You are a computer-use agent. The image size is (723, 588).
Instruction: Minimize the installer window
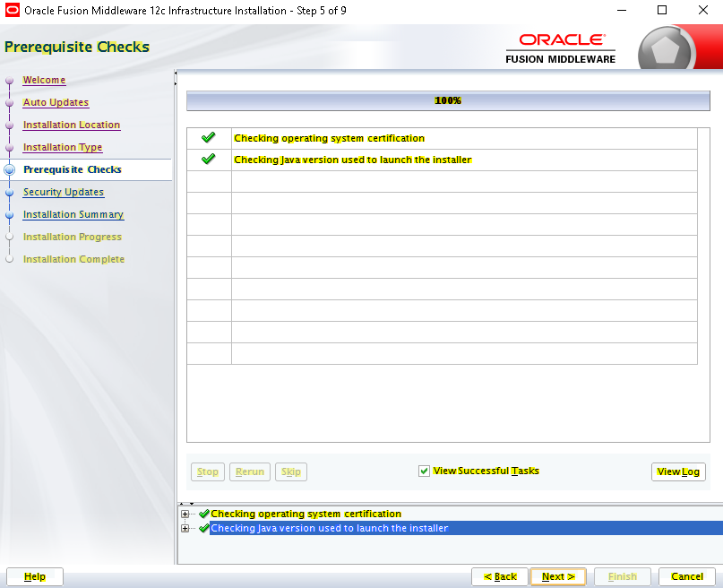click(x=622, y=10)
